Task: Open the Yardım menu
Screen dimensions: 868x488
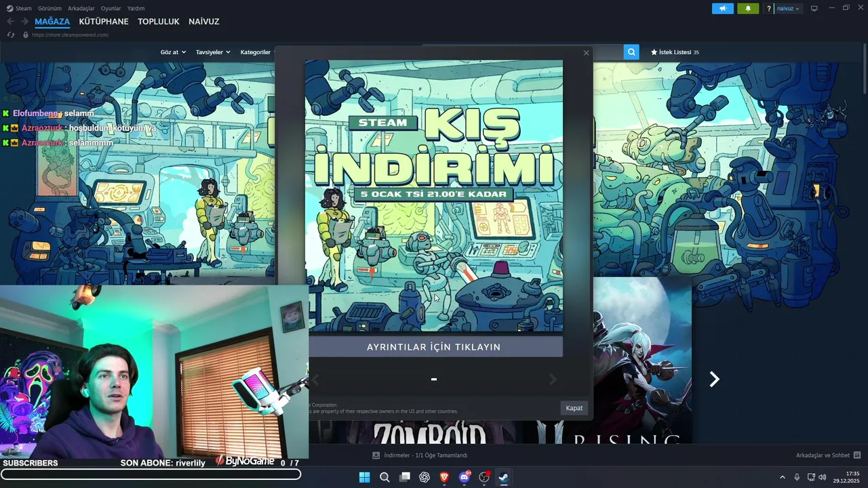Action: pos(136,8)
